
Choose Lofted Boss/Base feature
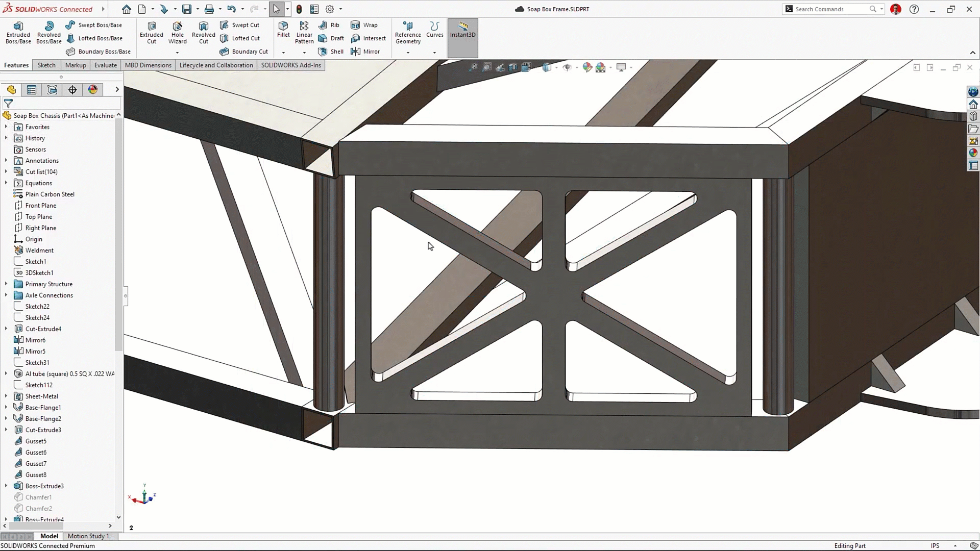pyautogui.click(x=94, y=38)
